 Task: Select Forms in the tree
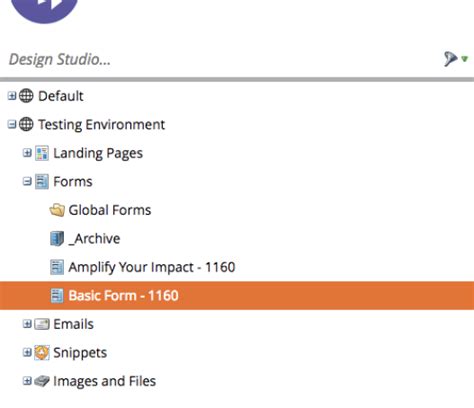73,182
